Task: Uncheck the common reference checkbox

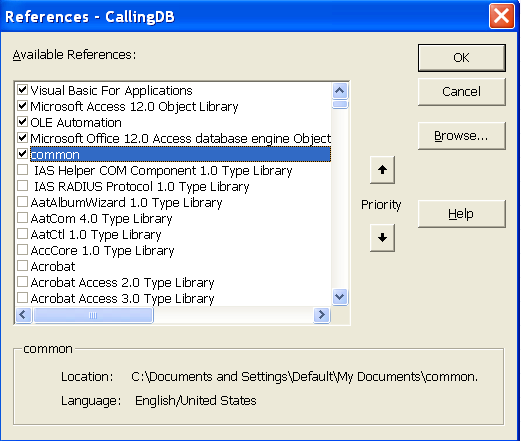Action: tap(22, 154)
